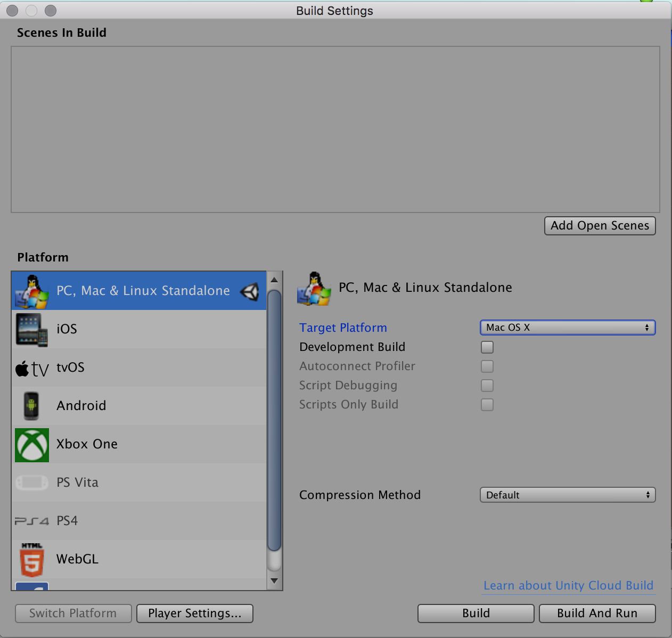This screenshot has height=638, width=672.
Task: Click the PC, Mac & Linux Standalone platform icon
Action: coord(32,291)
